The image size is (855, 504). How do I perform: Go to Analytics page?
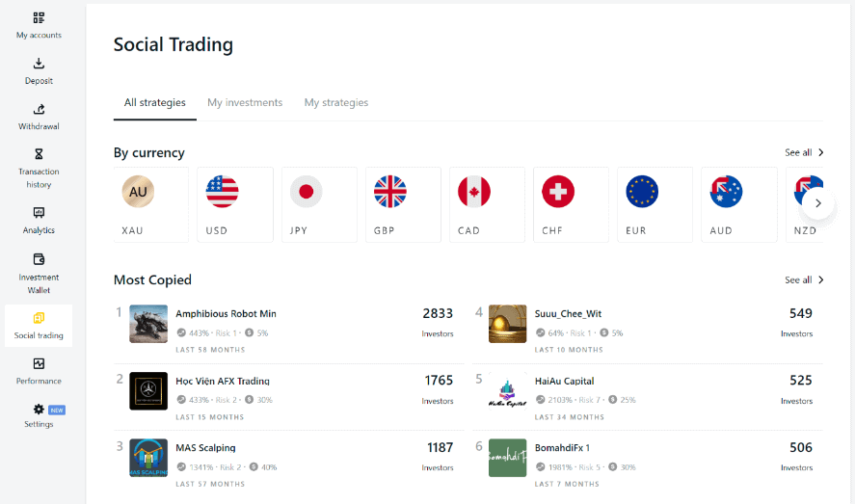tap(39, 213)
